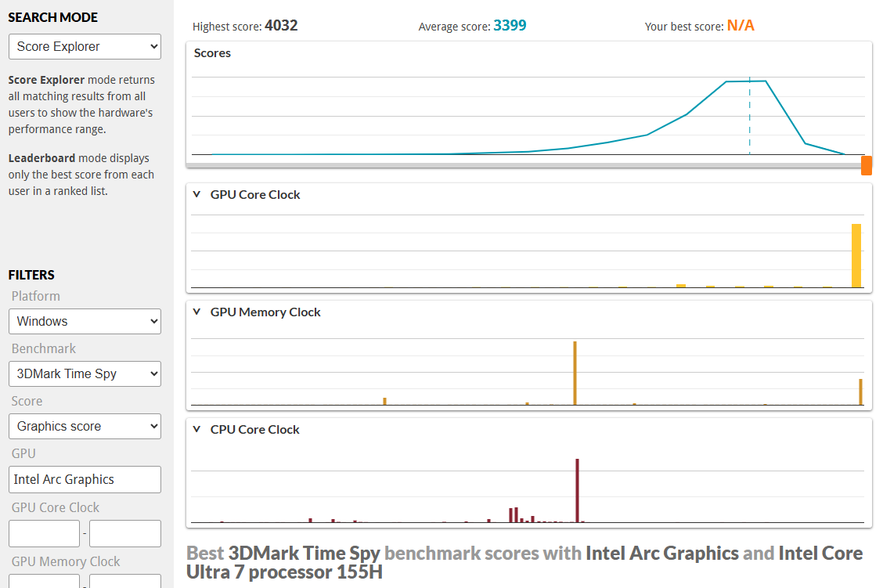Click the Average score value 3399

point(510,25)
